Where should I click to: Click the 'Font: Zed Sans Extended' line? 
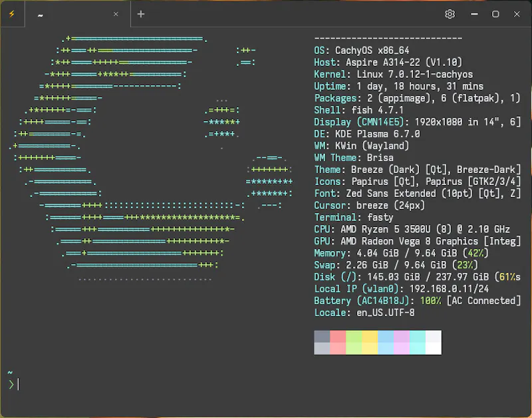click(418, 194)
